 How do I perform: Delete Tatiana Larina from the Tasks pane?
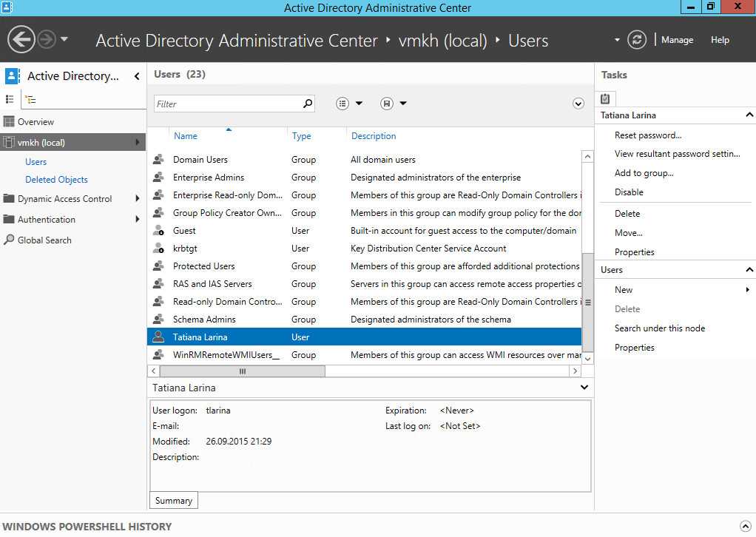pyautogui.click(x=627, y=214)
